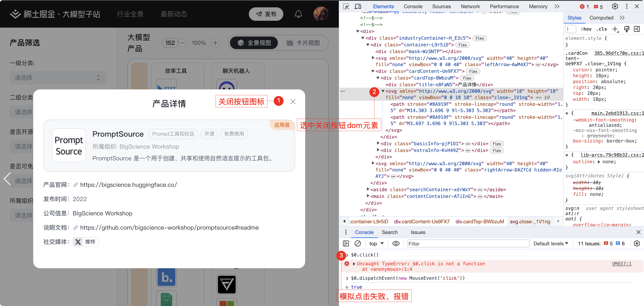644x306 pixels.
Task: Show more style pane tabs chevron
Action: [622, 18]
